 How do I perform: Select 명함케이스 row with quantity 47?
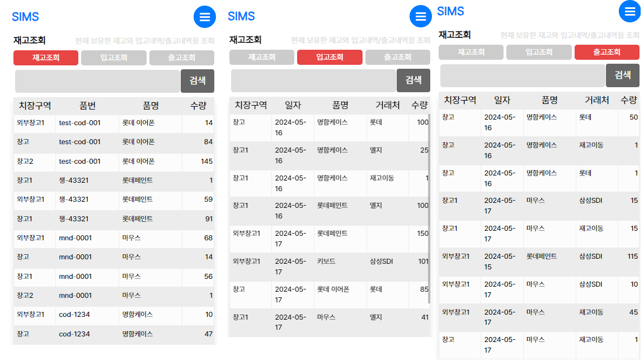(114, 334)
